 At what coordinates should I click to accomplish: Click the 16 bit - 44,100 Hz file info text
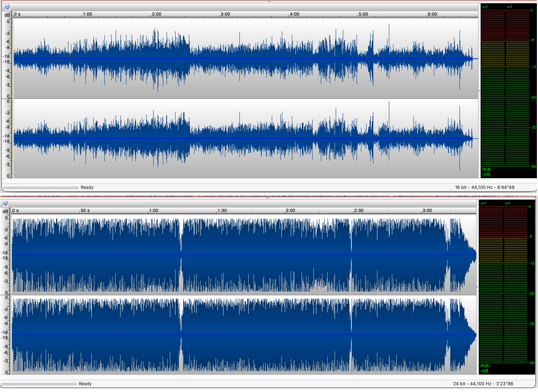485,187
